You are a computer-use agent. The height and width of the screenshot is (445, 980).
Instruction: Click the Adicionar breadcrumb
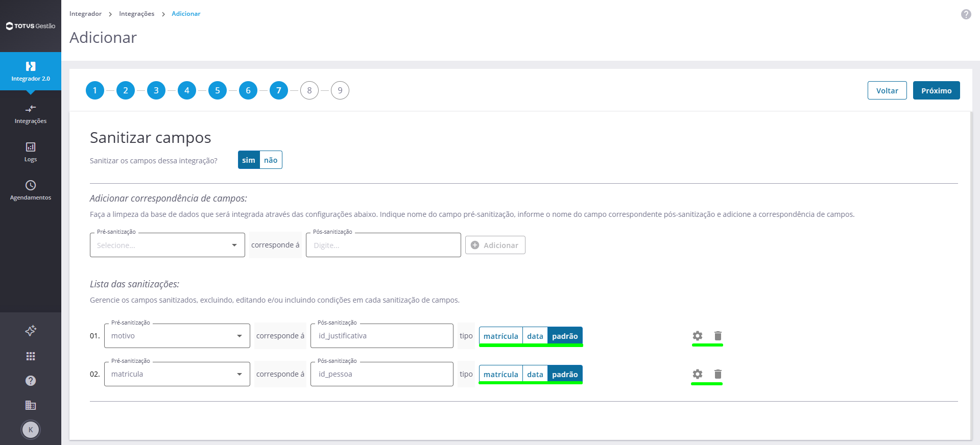coord(186,14)
